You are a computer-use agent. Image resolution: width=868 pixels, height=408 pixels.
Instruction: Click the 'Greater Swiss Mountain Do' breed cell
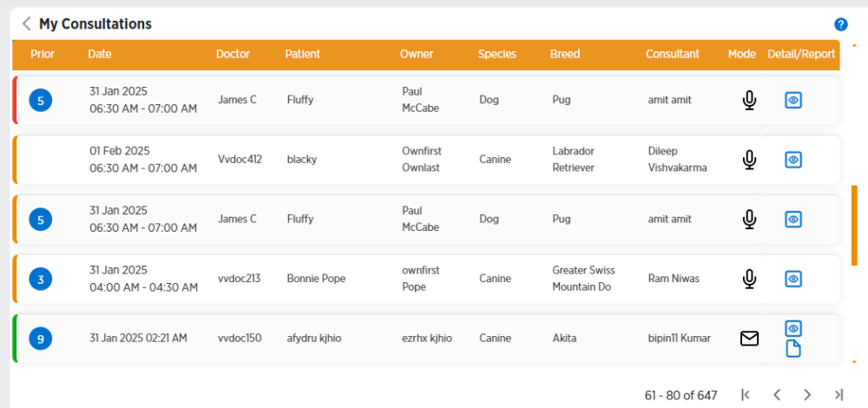pos(583,279)
